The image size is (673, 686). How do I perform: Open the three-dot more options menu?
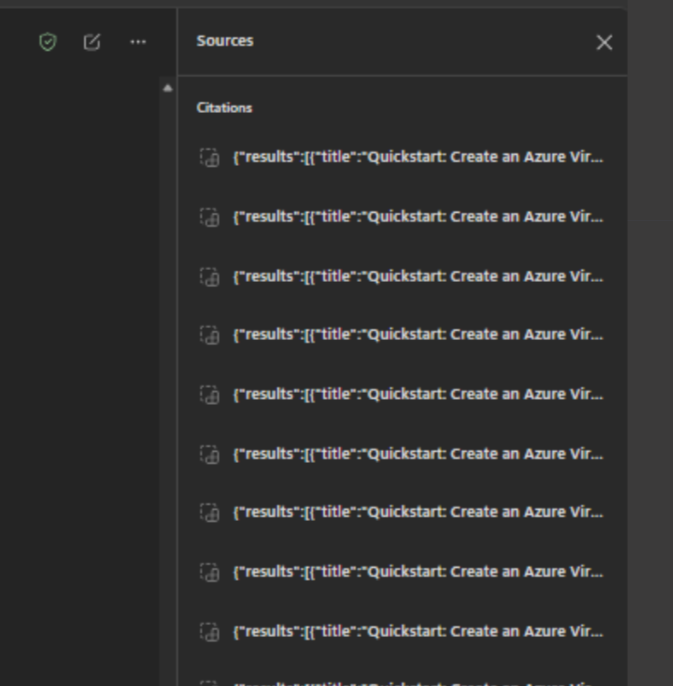point(138,42)
